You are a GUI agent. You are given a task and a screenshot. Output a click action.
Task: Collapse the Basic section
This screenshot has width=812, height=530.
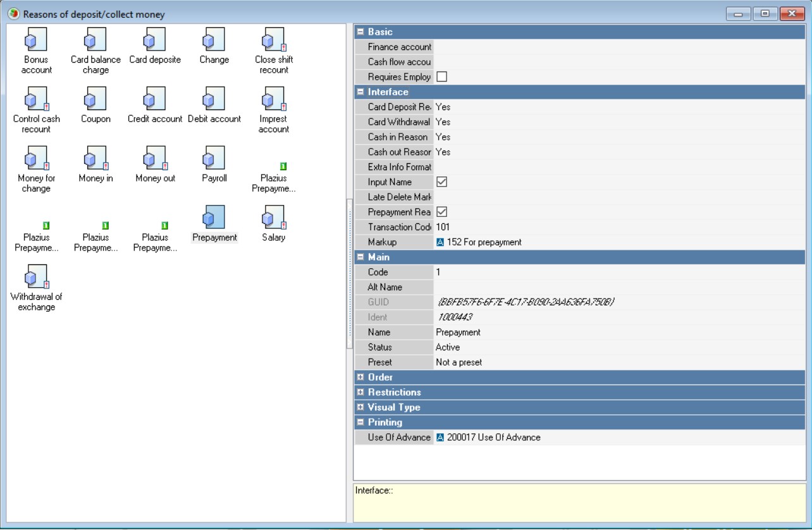click(x=361, y=32)
